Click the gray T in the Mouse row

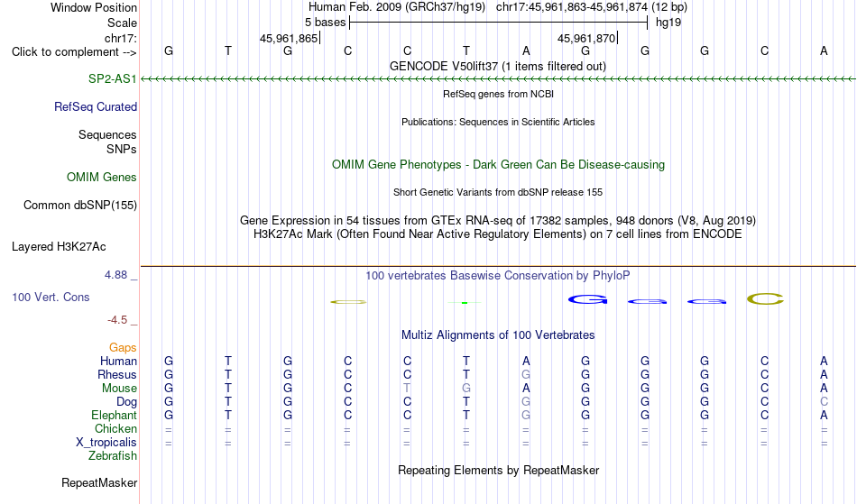click(x=407, y=389)
